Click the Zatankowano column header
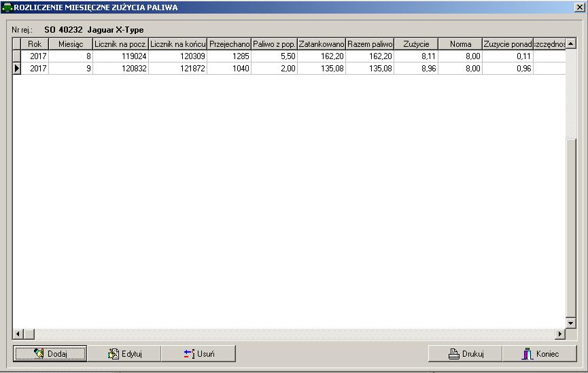Image resolution: width=588 pixels, height=373 pixels. click(322, 44)
